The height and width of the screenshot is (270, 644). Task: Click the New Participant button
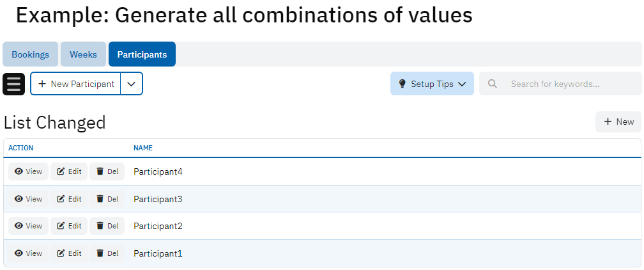(x=76, y=84)
